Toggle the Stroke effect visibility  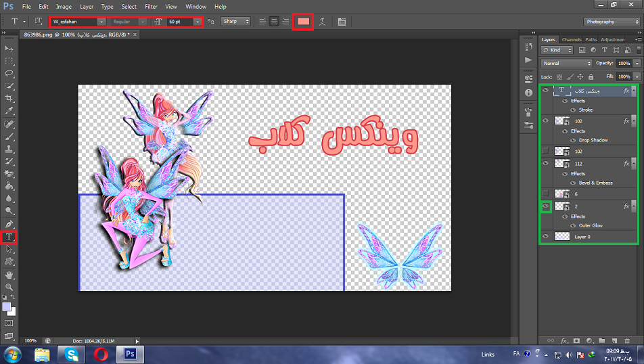573,110
